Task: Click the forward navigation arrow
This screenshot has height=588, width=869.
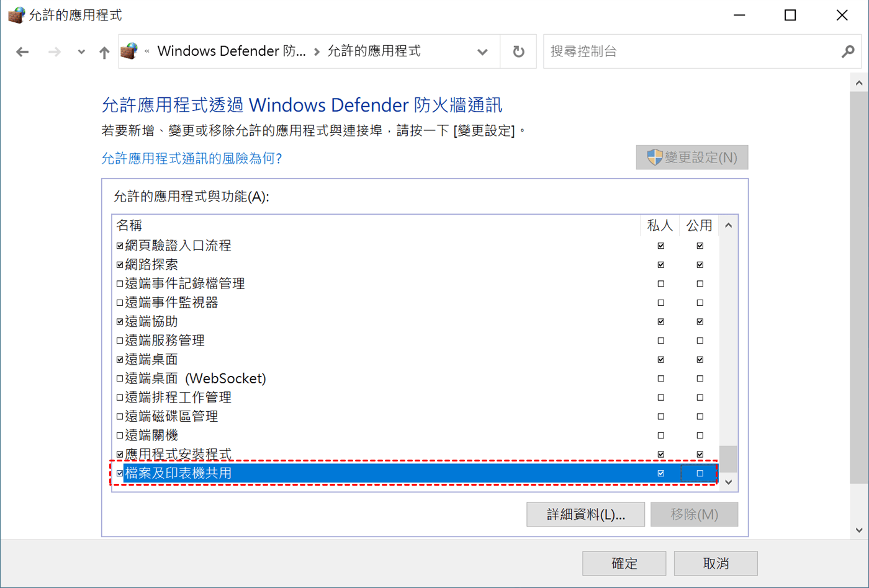Action: point(55,52)
